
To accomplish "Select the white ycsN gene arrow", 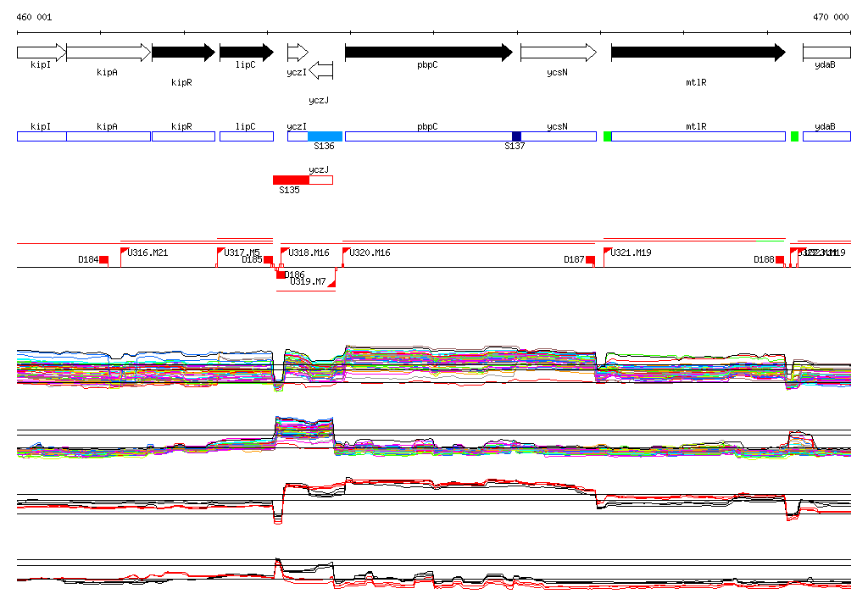I will click(x=559, y=53).
